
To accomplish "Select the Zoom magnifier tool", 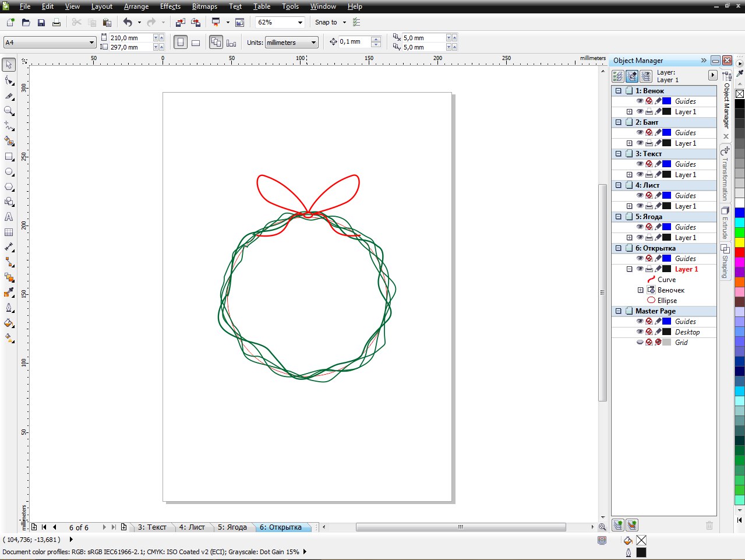I will click(9, 111).
